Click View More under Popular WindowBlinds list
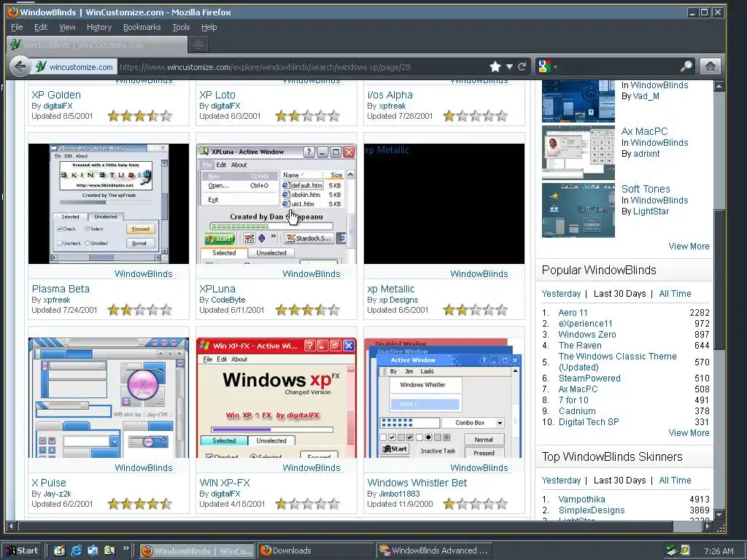The image size is (747, 560). (x=689, y=433)
